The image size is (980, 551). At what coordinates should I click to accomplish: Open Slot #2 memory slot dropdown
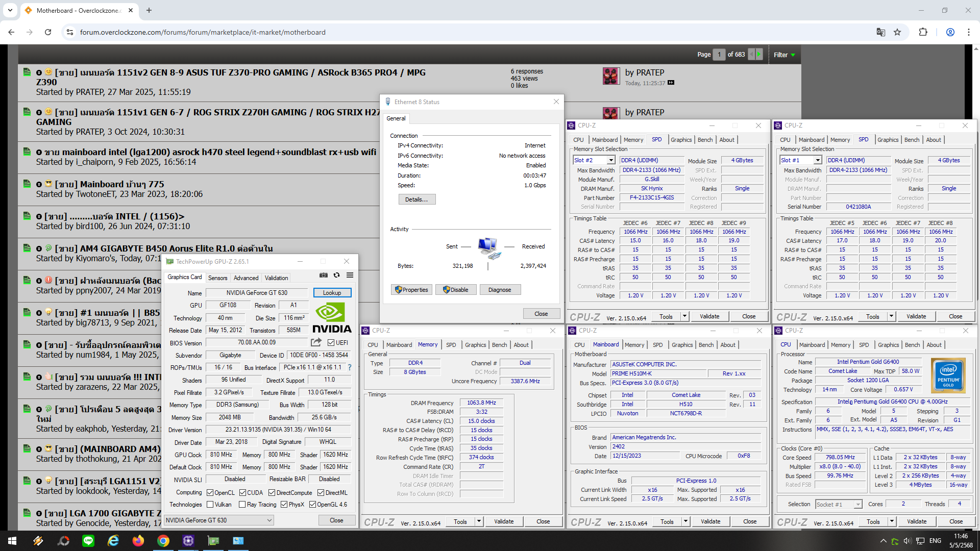point(610,160)
